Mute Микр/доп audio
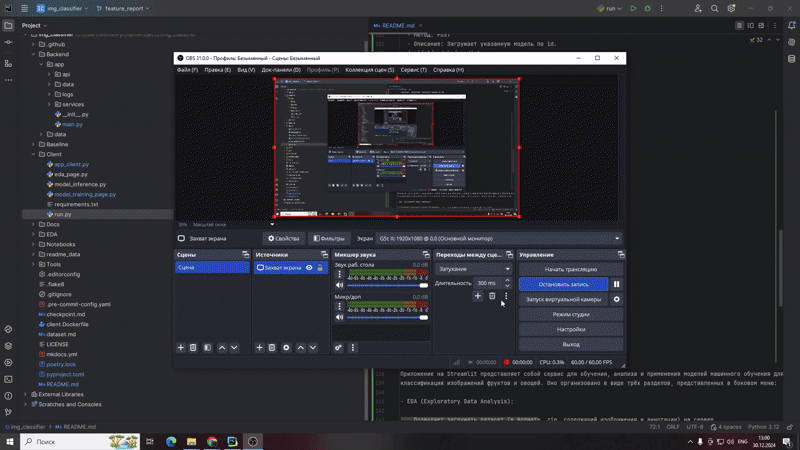The height and width of the screenshot is (450, 800). [339, 317]
